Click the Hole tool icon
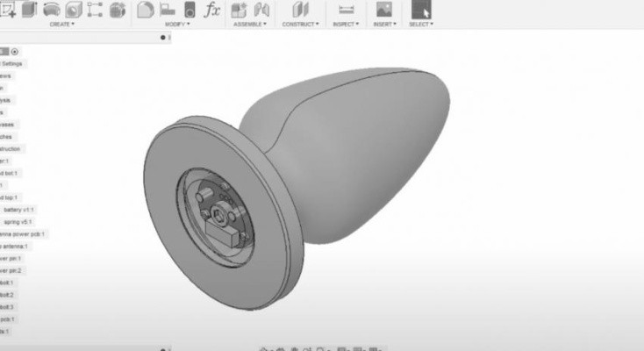The width and height of the screenshot is (644, 351). point(73,10)
